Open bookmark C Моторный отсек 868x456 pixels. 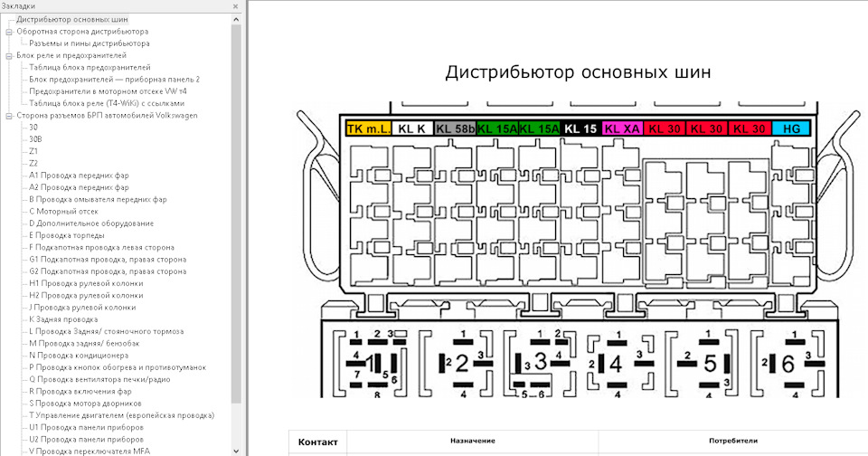tap(63, 212)
